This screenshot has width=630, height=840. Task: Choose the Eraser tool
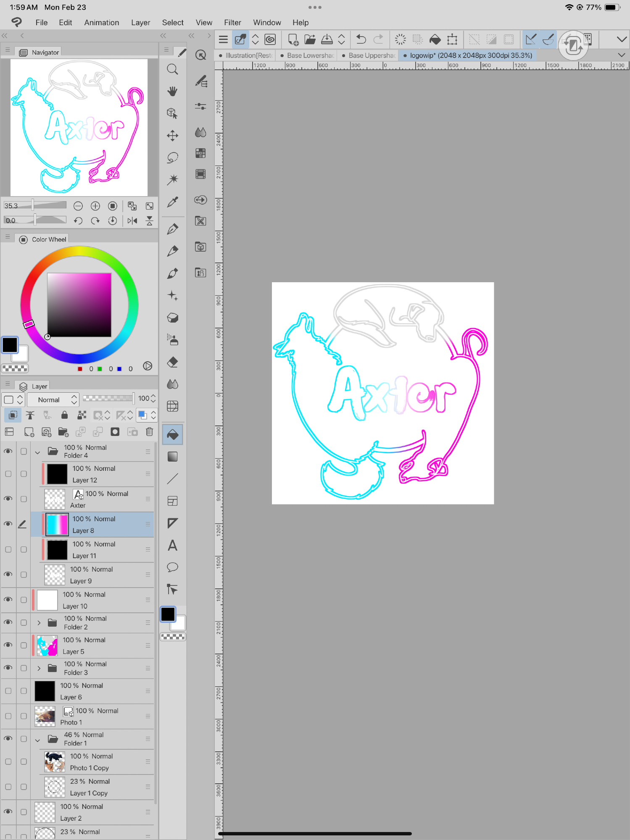coord(172,362)
